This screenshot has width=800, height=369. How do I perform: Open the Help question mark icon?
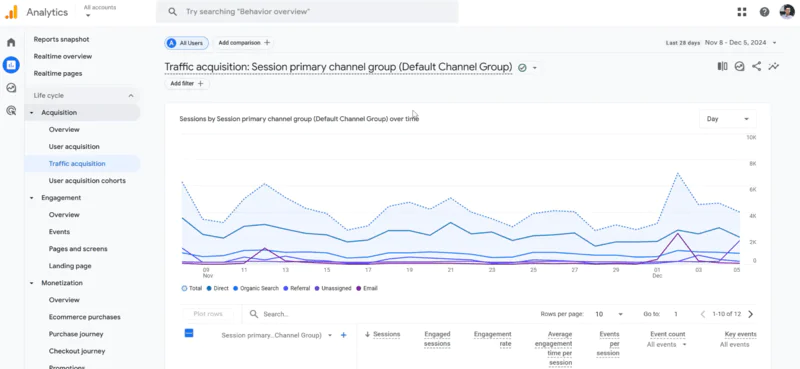[764, 12]
